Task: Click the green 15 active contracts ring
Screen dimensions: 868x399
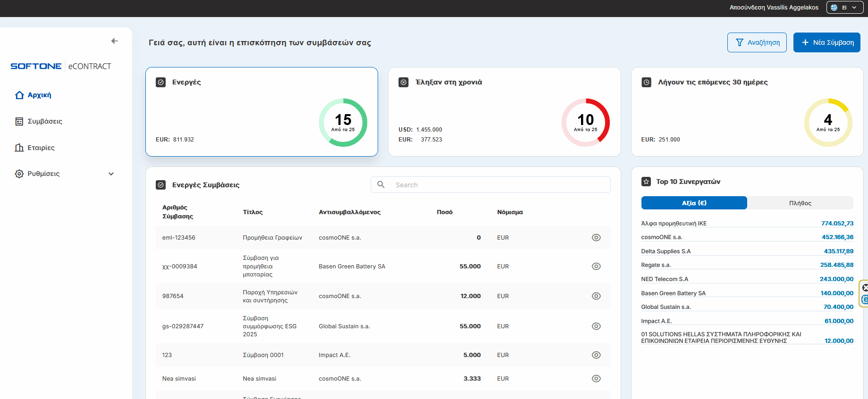Action: coord(343,123)
